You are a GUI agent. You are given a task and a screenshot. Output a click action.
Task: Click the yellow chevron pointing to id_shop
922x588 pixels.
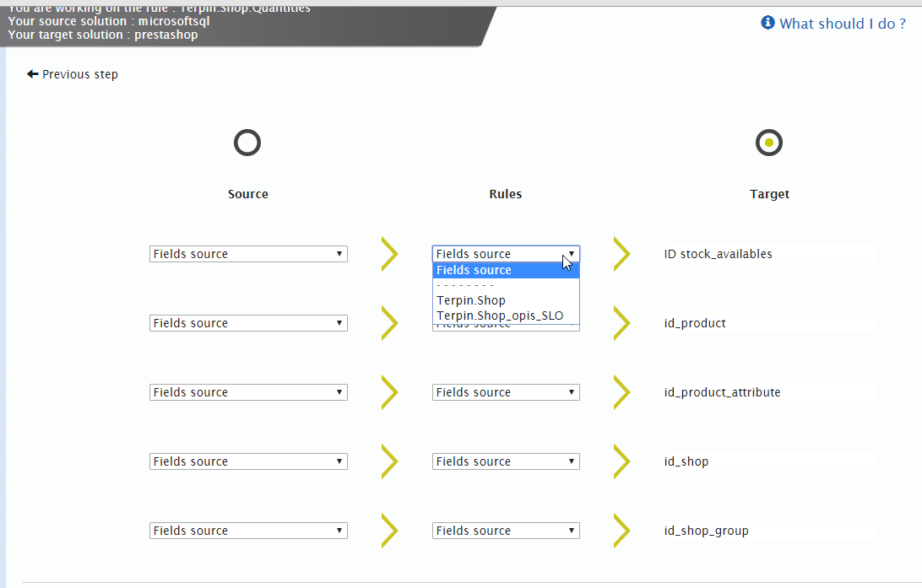622,461
